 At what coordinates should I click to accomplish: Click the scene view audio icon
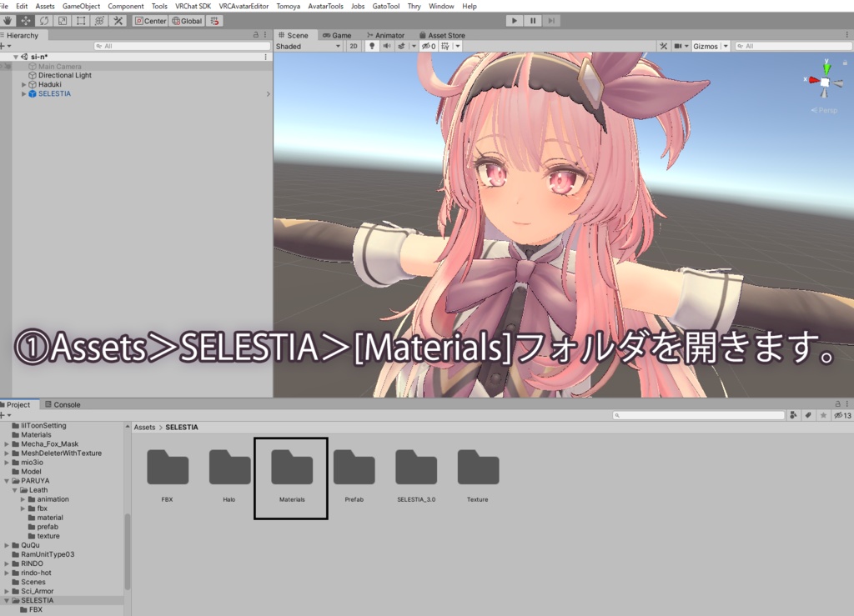[x=387, y=46]
